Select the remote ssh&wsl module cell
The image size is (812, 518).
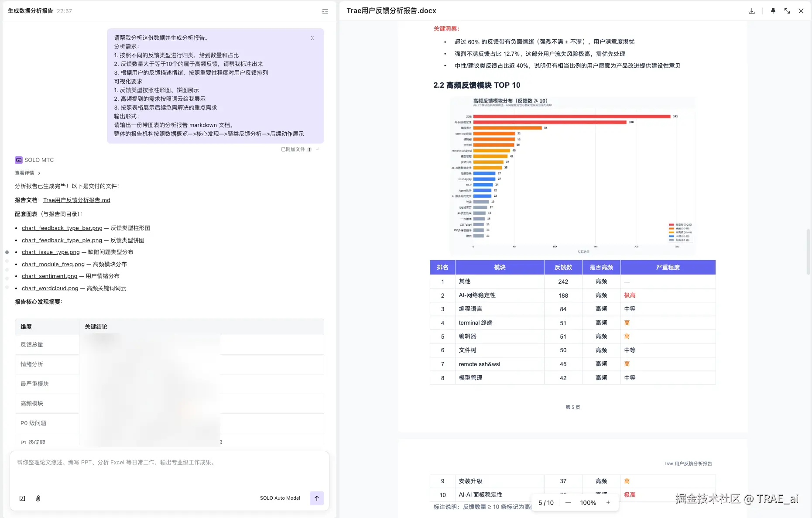(500, 364)
